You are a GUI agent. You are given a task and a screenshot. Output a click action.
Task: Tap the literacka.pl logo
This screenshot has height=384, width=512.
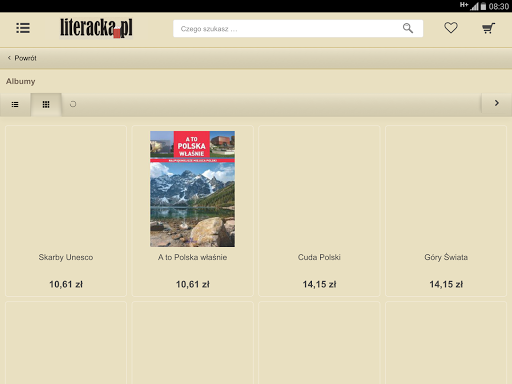[x=96, y=28]
